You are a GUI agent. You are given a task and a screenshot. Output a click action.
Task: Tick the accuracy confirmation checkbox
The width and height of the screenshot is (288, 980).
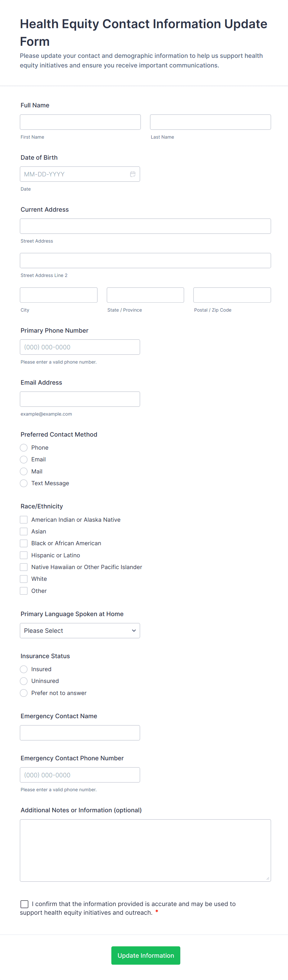[24, 904]
